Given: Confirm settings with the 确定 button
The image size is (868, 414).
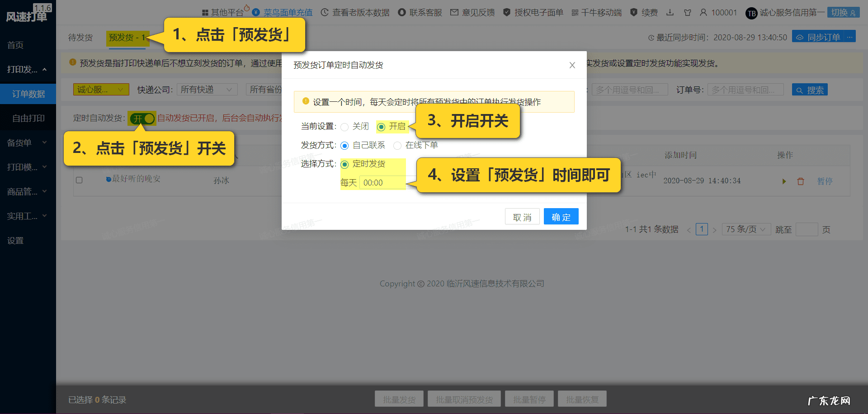Looking at the screenshot, I should coord(561,216).
